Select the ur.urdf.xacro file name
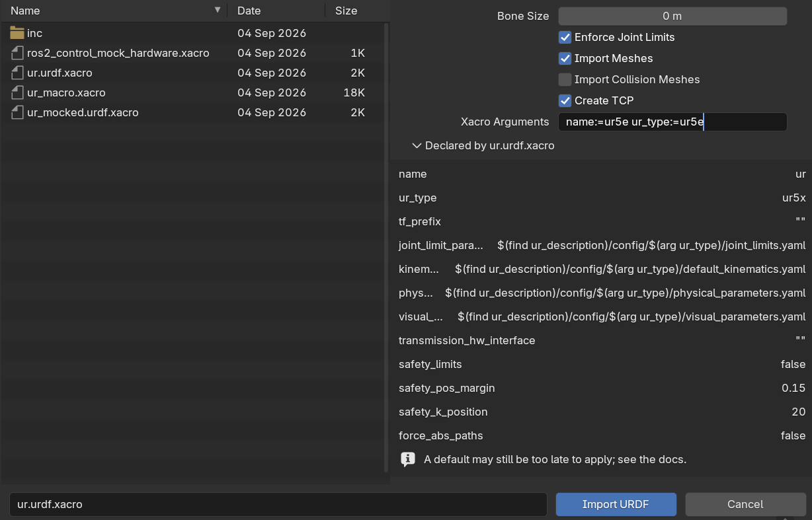812x520 pixels. (x=60, y=73)
